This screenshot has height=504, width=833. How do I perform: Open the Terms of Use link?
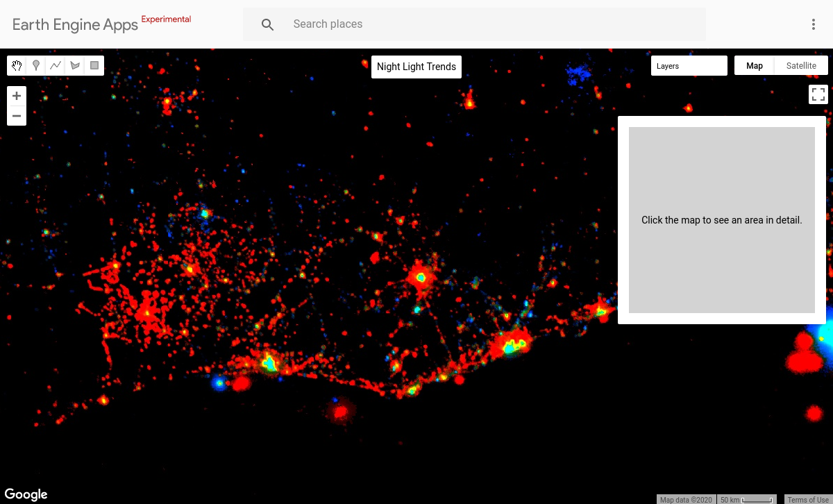pyautogui.click(x=807, y=499)
